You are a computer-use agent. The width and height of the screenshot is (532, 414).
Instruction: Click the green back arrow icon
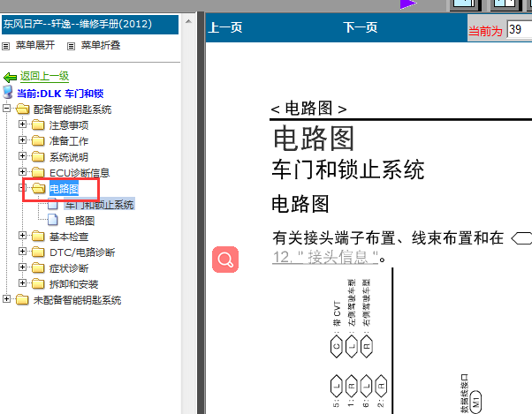11,78
